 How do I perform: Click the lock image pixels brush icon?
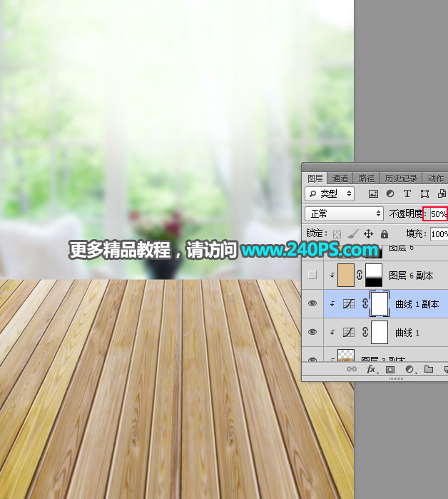353,233
